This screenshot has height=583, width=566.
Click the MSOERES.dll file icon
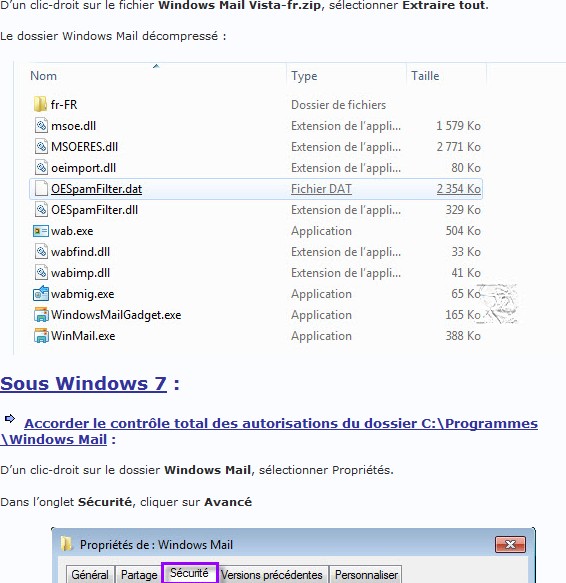tap(41, 146)
